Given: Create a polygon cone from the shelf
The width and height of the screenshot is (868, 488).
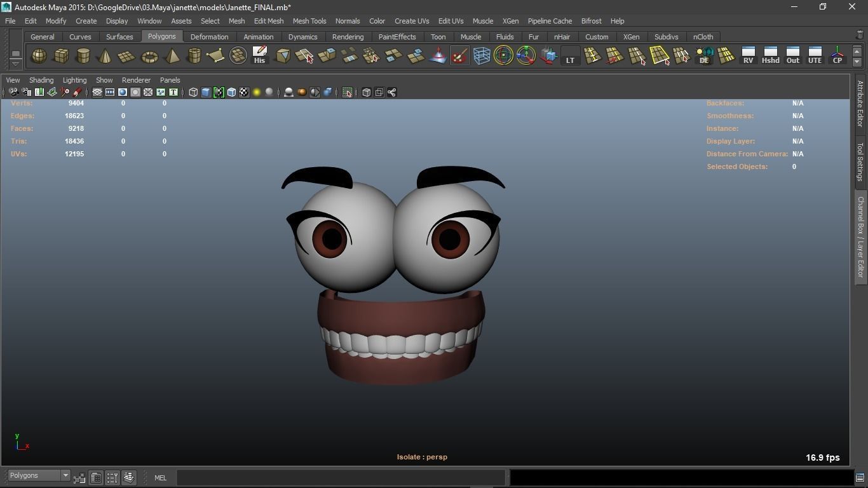Looking at the screenshot, I should (105, 56).
